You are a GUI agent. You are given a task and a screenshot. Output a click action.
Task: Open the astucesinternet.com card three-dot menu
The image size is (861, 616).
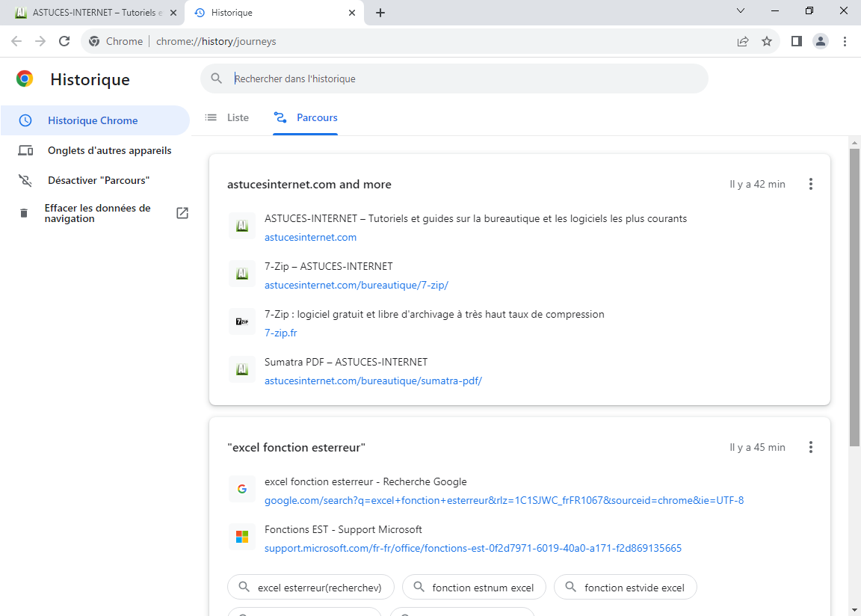pyautogui.click(x=810, y=184)
